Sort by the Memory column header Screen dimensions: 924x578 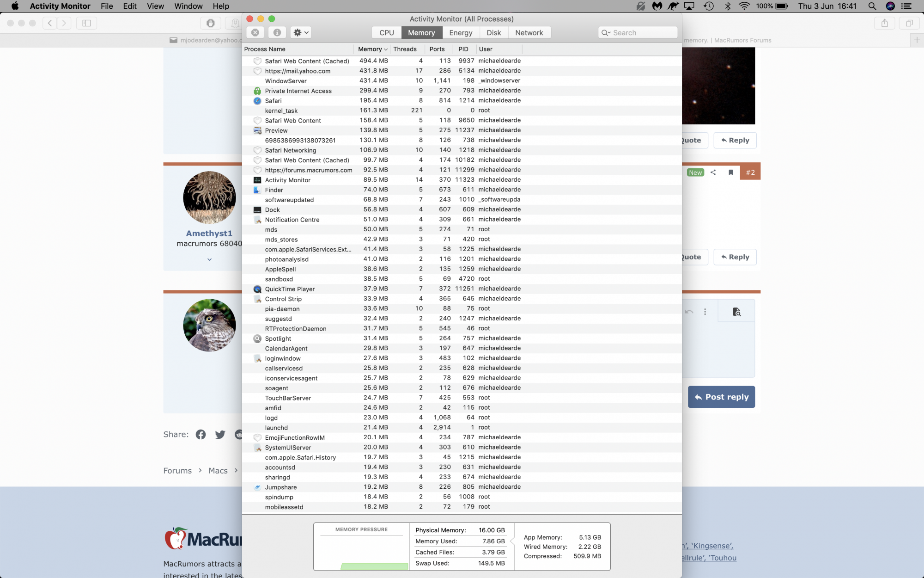click(372, 49)
